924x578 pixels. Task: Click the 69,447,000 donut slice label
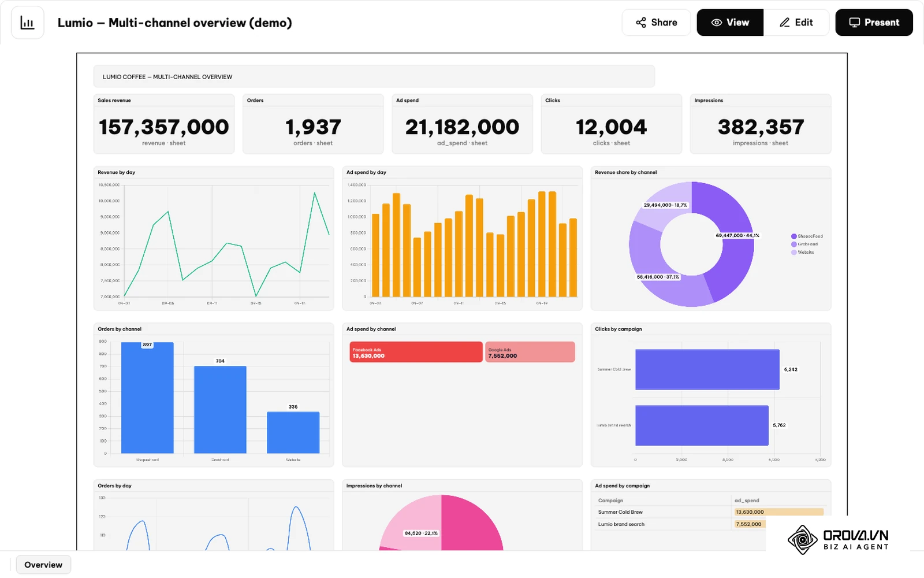[x=737, y=235]
